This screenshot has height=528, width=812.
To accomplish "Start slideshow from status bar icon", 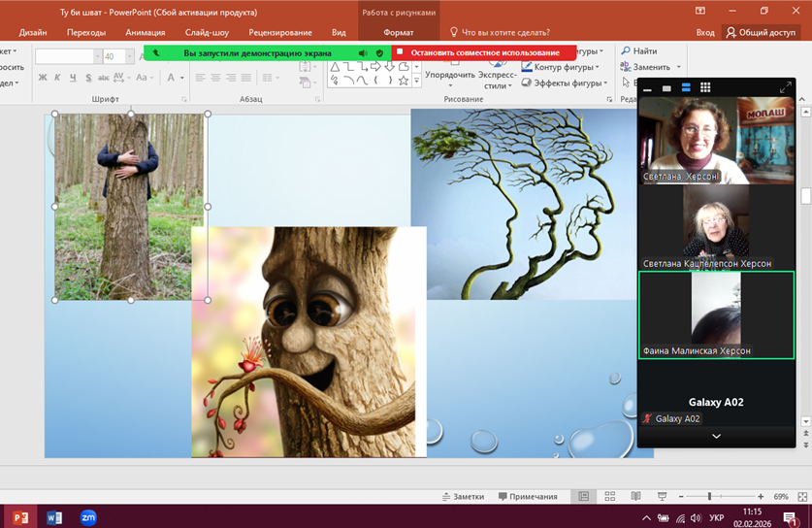I will click(660, 496).
